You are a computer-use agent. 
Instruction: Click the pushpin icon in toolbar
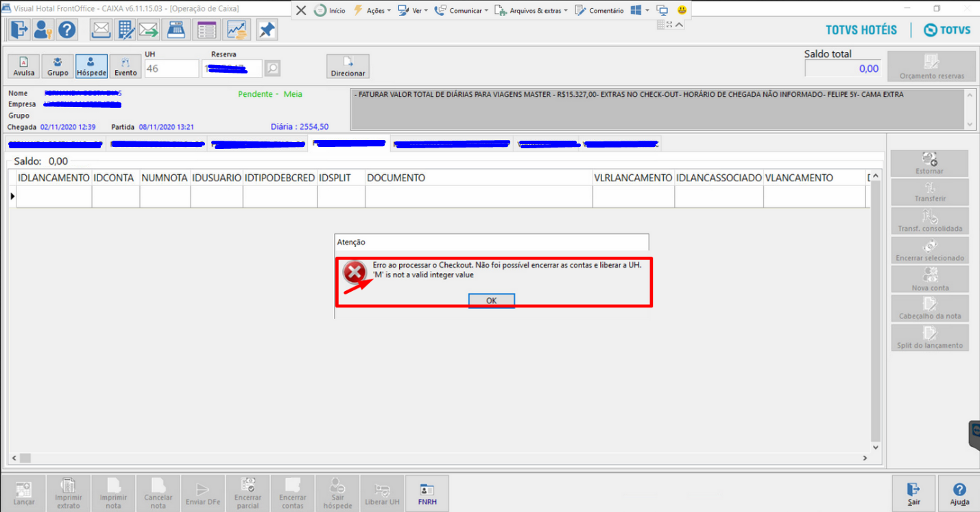[267, 30]
